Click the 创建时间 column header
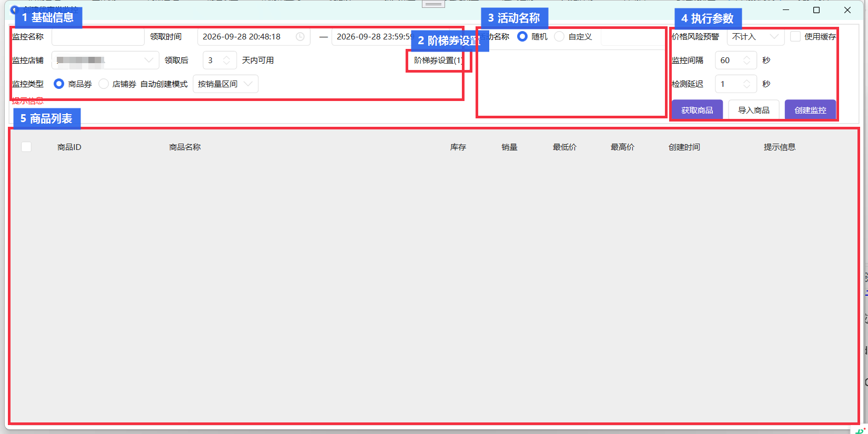 [x=684, y=147]
